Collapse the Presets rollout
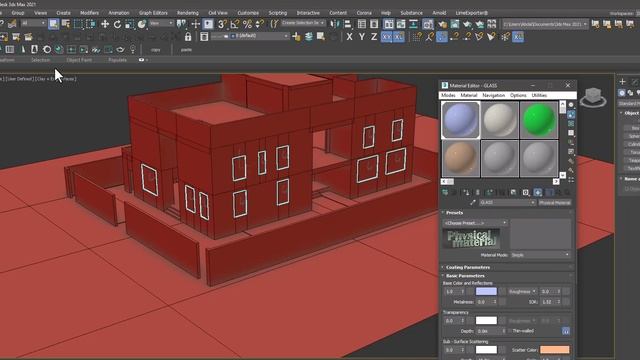The height and width of the screenshot is (360, 640). click(x=454, y=213)
